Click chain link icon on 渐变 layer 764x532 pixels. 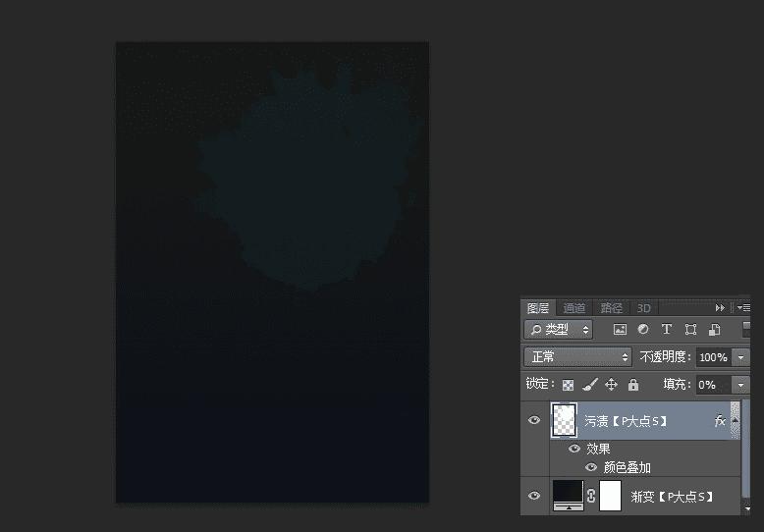click(x=590, y=496)
